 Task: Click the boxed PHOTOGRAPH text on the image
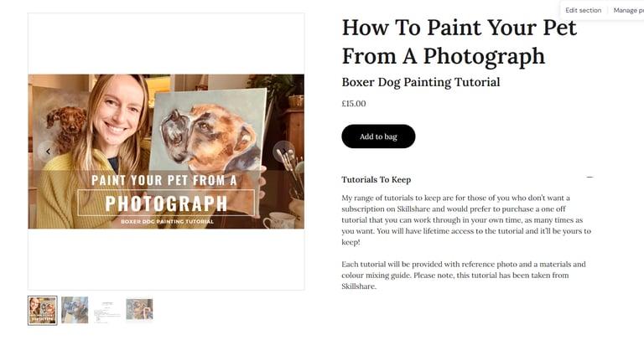[x=165, y=203]
